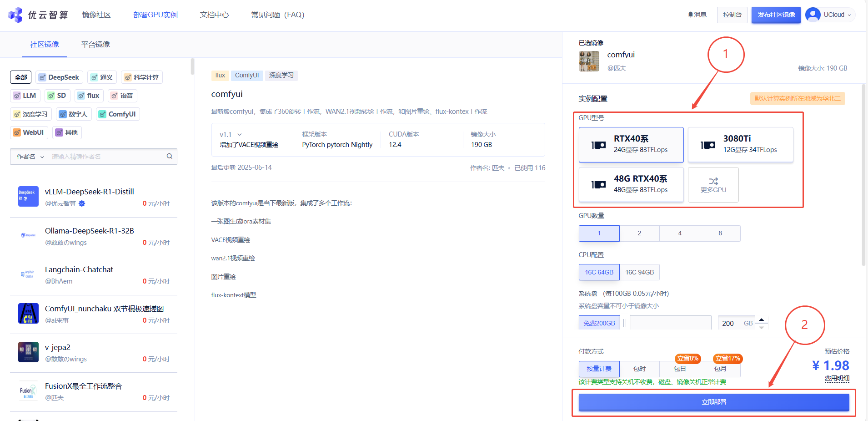Click the ComfyUI_nunchaku thumbnail image
Image resolution: width=868 pixels, height=421 pixels.
tap(28, 313)
